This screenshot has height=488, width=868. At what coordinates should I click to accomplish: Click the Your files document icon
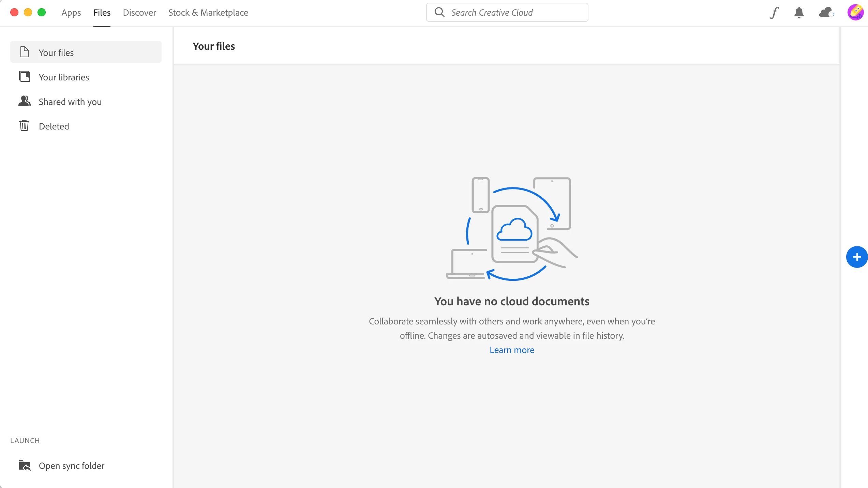pos(25,52)
